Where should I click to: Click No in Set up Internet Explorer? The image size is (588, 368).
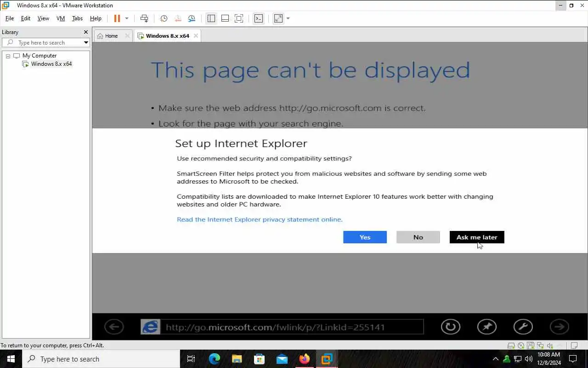pos(418,237)
